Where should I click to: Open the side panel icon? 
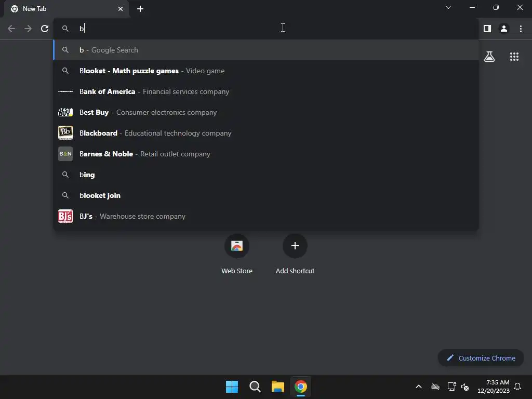coord(487,29)
